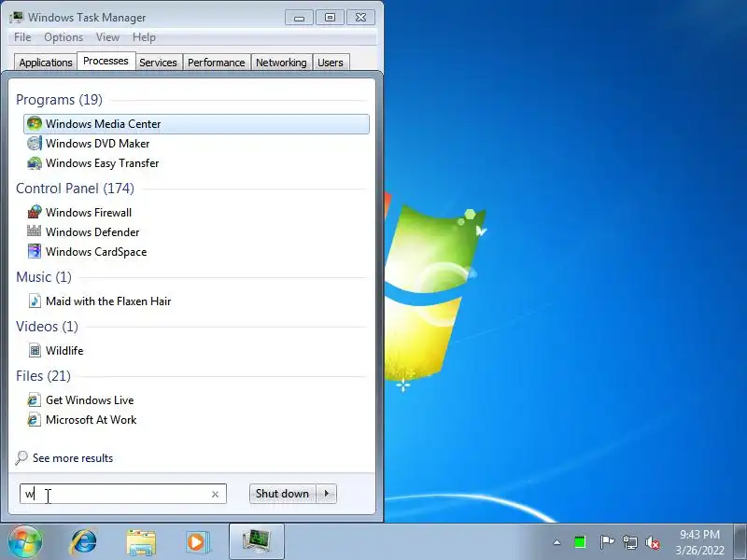
Task: Show hidden system tray icons
Action: click(x=557, y=542)
